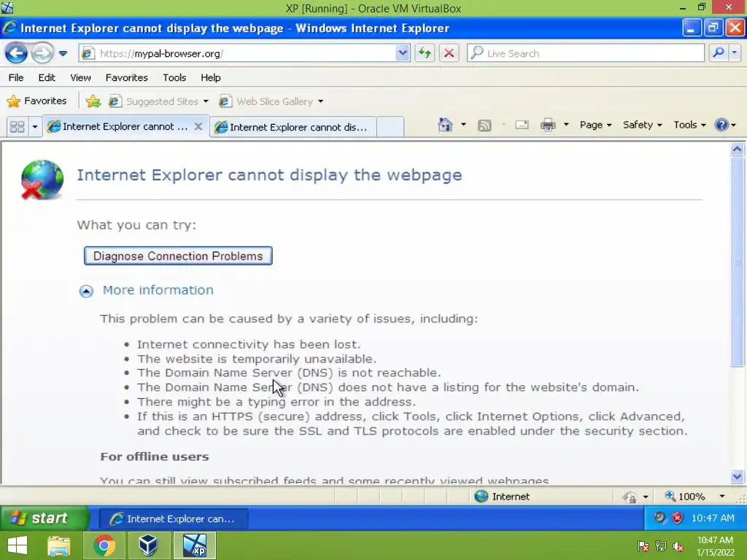747x560 pixels.
Task: Click the Quick Tabs grid icon
Action: pos(18,127)
